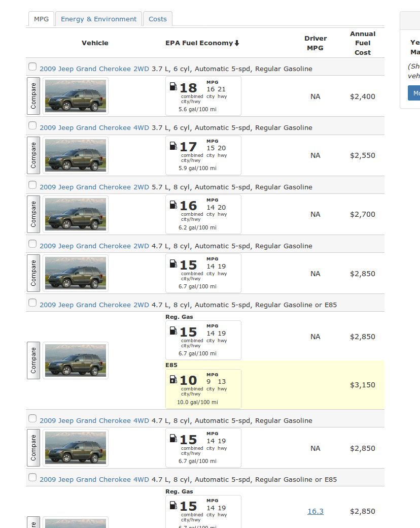Click the 5.6 gal/100 mi value

(197, 110)
